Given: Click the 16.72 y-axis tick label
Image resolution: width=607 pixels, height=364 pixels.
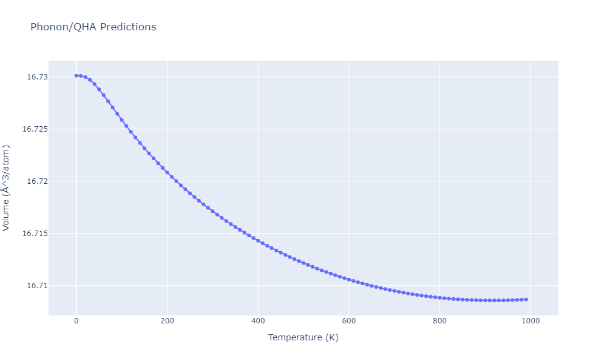Looking at the screenshot, I should click(36, 181).
